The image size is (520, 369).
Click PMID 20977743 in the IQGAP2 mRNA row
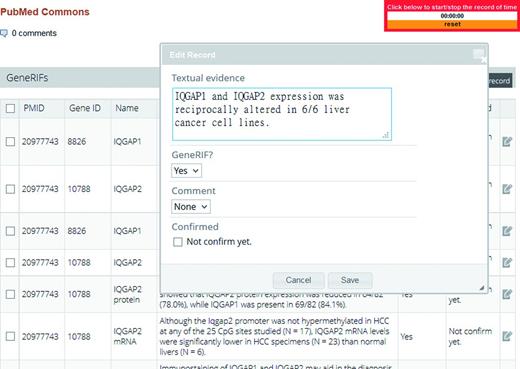point(40,337)
